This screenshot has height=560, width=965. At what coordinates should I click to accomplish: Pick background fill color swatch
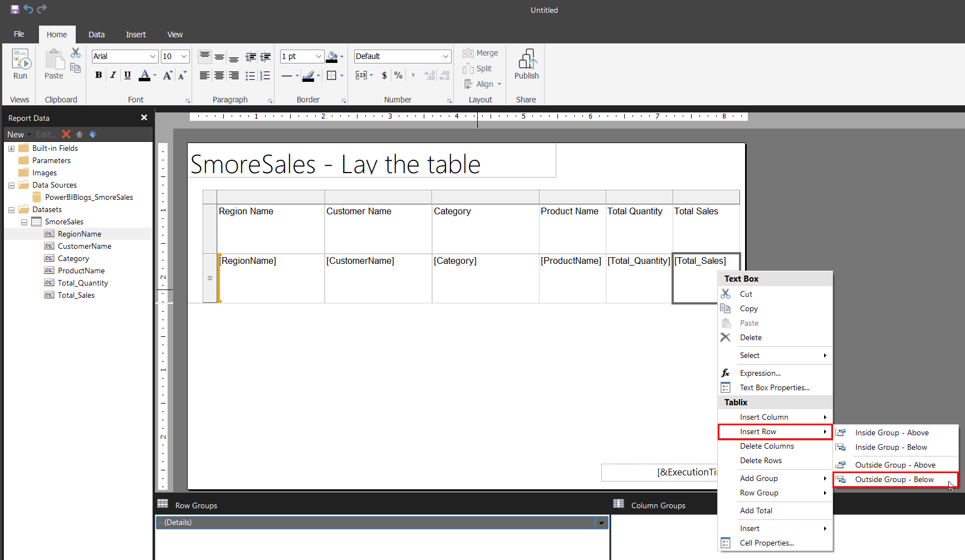click(332, 57)
